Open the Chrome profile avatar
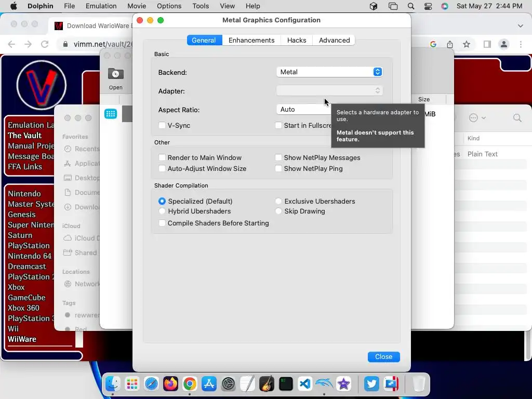The image size is (532, 399). 504,44
